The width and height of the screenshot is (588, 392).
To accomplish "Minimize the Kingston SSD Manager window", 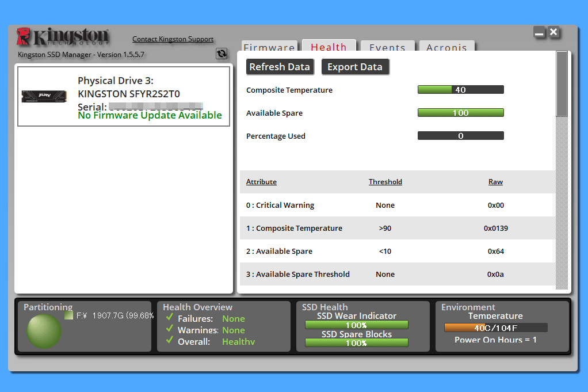I will tap(539, 33).
